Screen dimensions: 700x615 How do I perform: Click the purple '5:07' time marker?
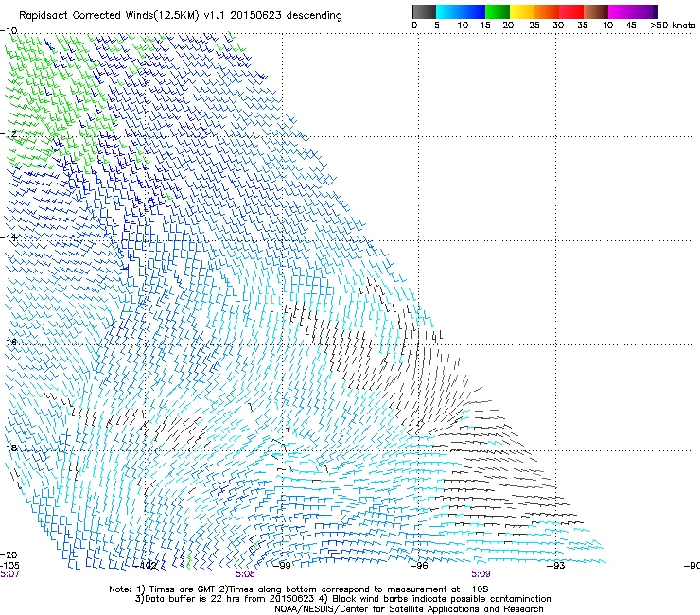tap(9, 574)
